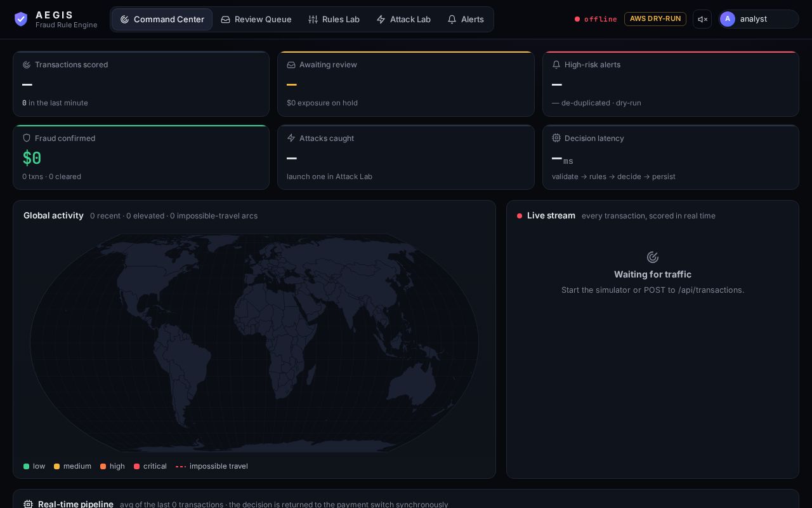Click the Fraud confirmed shield icon
This screenshot has width=812, height=508.
pos(27,138)
